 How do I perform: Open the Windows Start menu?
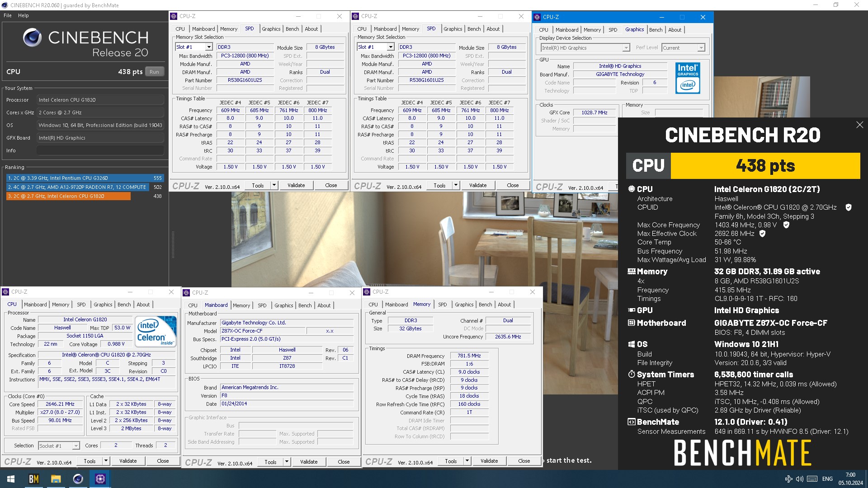(11, 479)
